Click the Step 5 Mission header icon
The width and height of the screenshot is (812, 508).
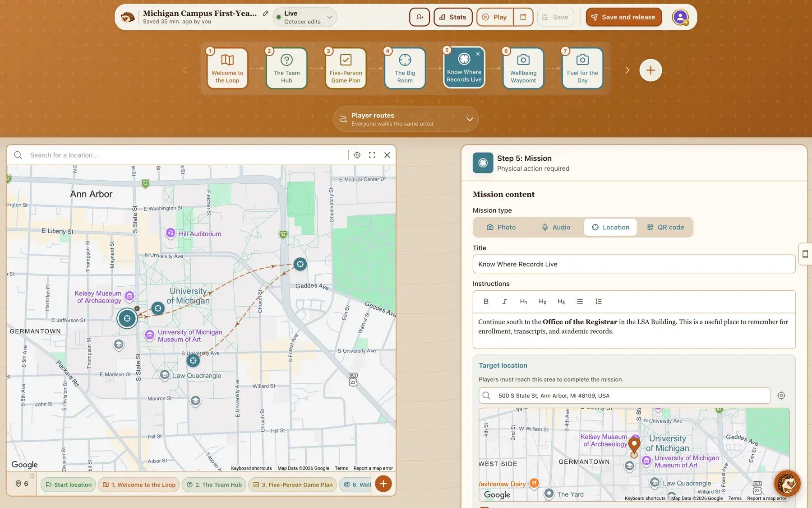[x=483, y=163]
